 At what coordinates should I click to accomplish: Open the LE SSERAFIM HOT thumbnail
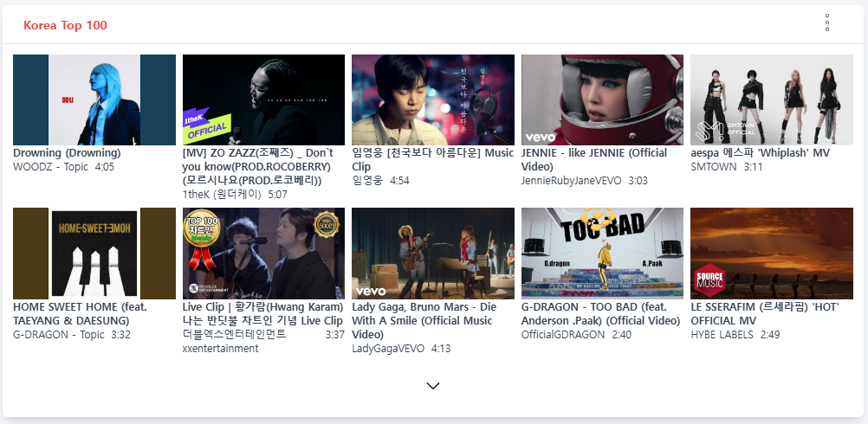click(x=772, y=254)
